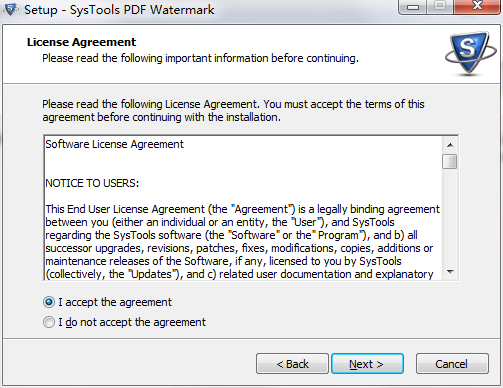Click the "NOTICE TO USERS:" line
The height and width of the screenshot is (388, 503).
coord(92,183)
